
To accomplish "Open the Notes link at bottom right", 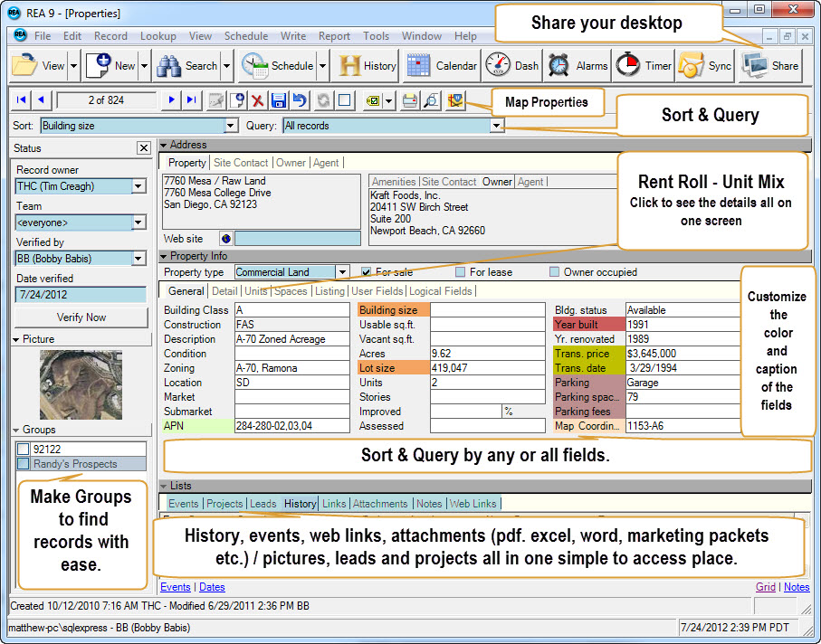I will 797,587.
